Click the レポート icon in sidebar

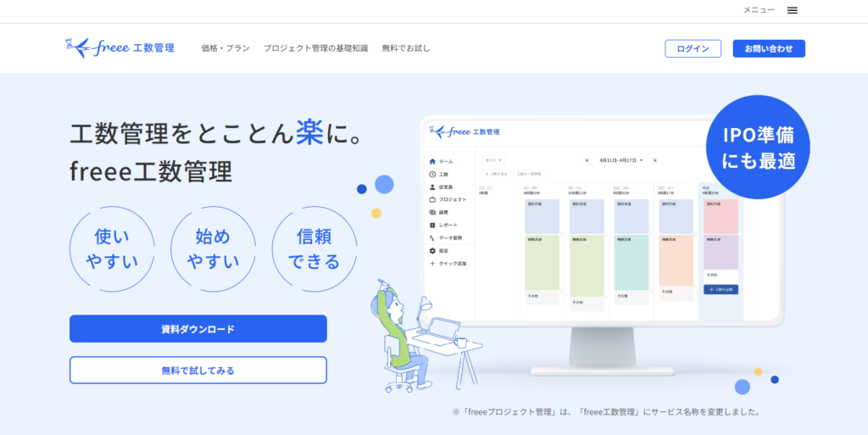[x=432, y=226]
